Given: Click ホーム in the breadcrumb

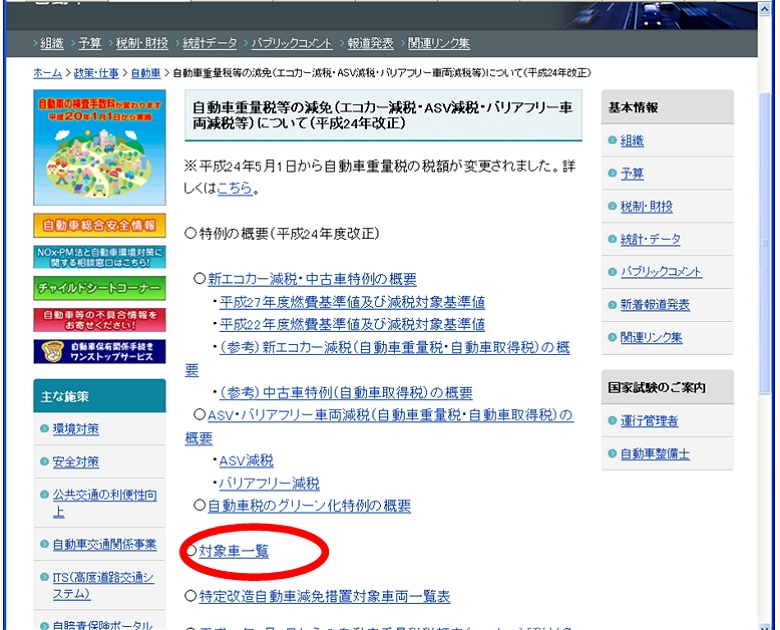Looking at the screenshot, I should click(x=47, y=73).
